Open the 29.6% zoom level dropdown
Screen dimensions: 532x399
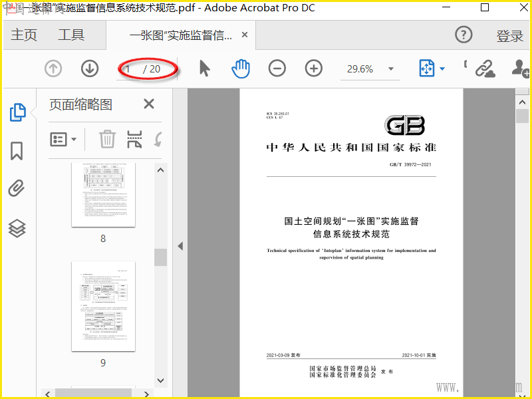pyautogui.click(x=391, y=69)
